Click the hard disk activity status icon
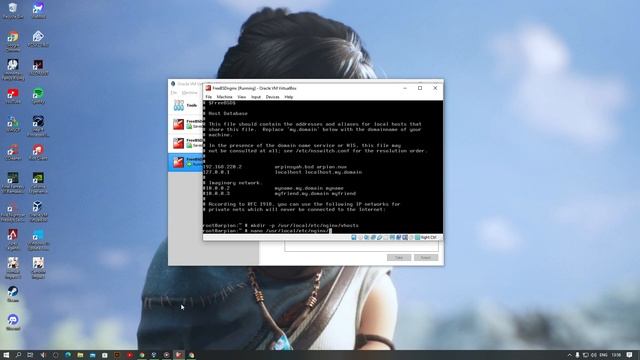This screenshot has height=360, width=640. pos(354,238)
